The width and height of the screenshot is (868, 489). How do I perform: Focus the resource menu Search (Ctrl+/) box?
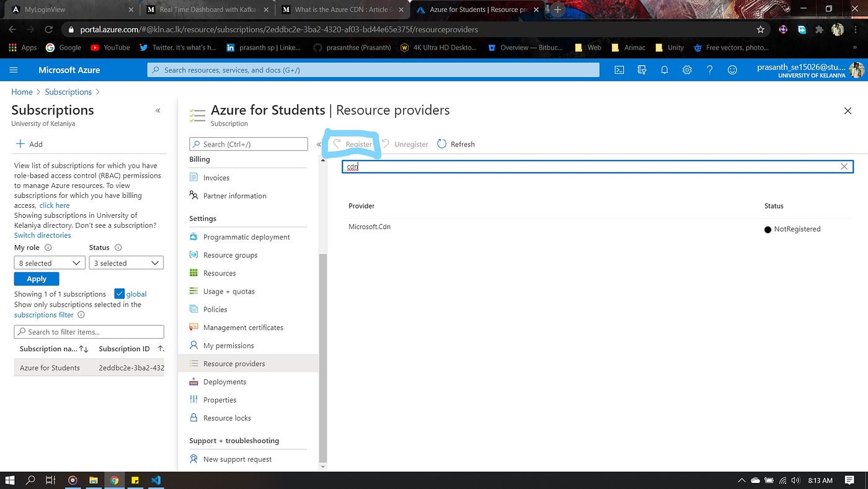249,144
